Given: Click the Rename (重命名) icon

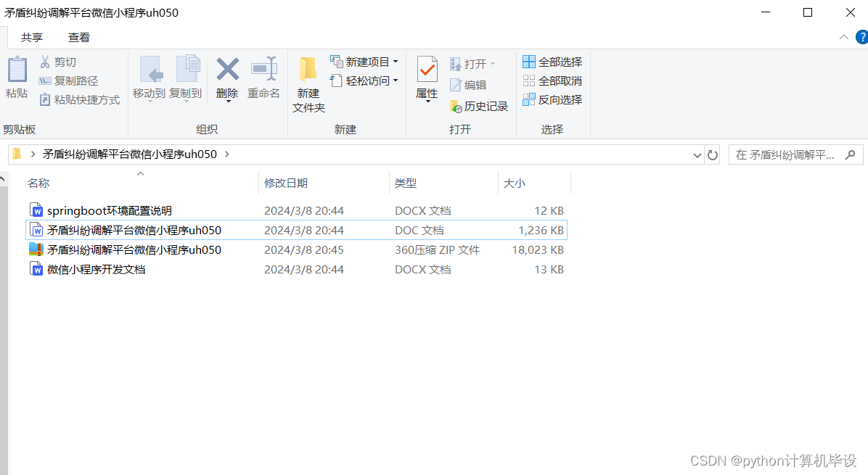Looking at the screenshot, I should pos(264,69).
